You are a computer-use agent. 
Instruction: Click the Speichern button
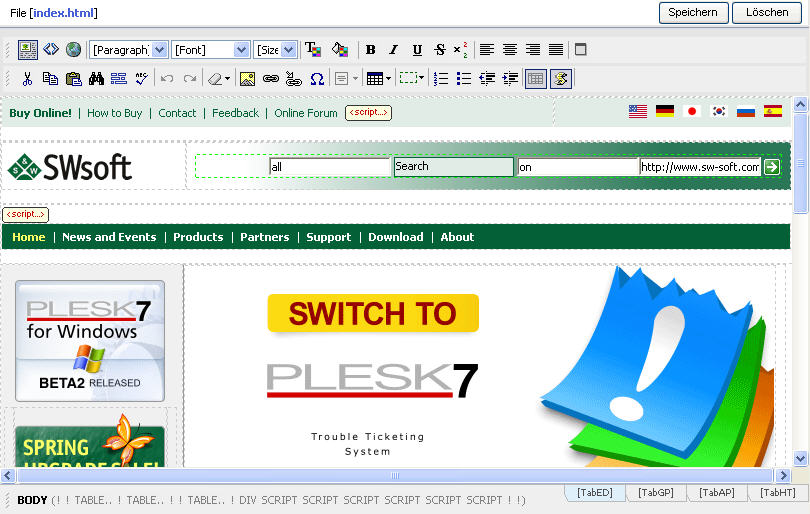[x=692, y=13]
